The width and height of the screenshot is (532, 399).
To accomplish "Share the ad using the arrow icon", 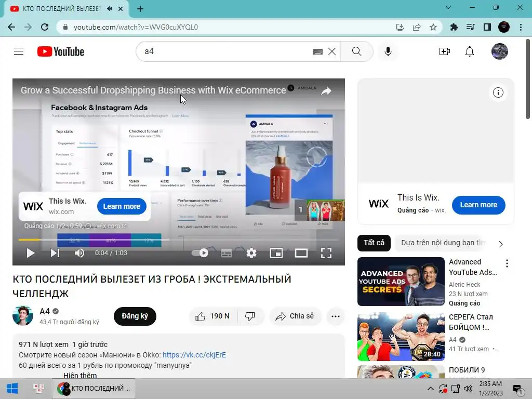I will (x=326, y=90).
